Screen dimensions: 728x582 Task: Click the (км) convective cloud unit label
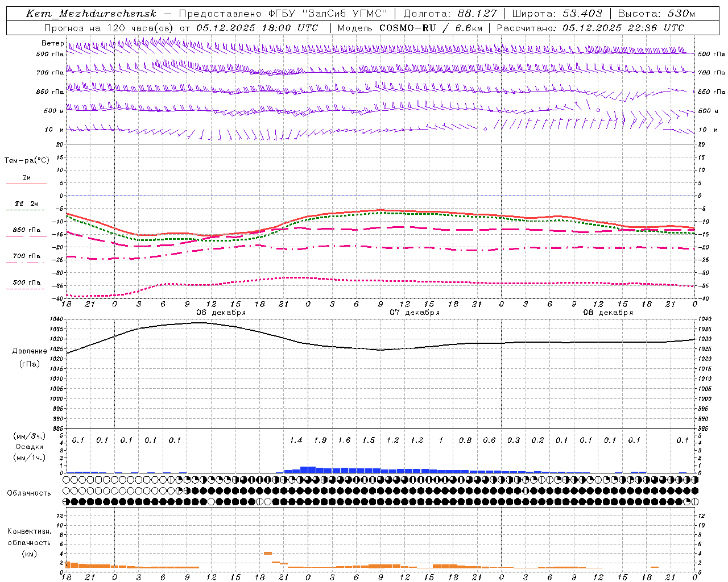[x=30, y=554]
